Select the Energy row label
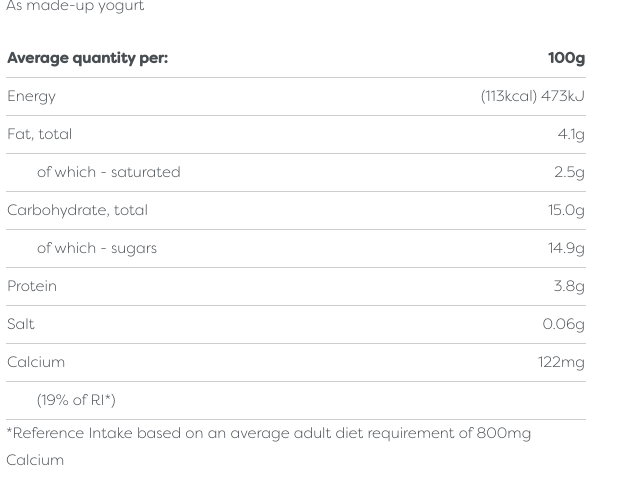 [x=31, y=96]
